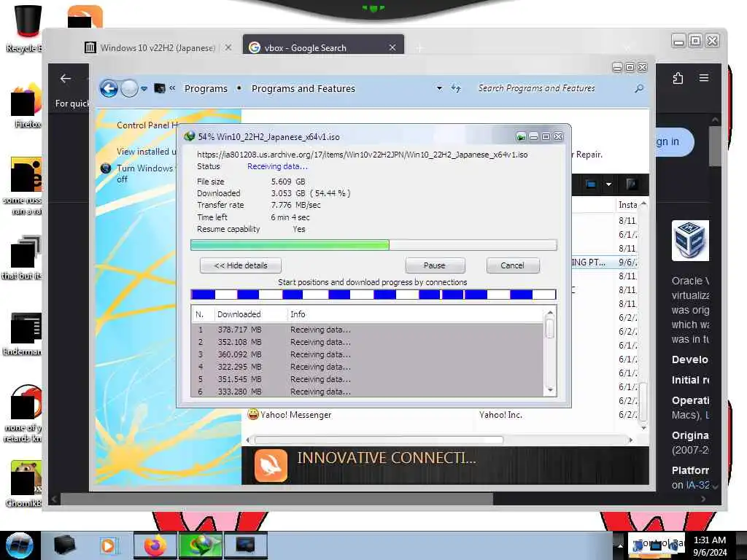Open the recent pages dropdown arrow
This screenshot has height=560, width=747.
tap(144, 88)
